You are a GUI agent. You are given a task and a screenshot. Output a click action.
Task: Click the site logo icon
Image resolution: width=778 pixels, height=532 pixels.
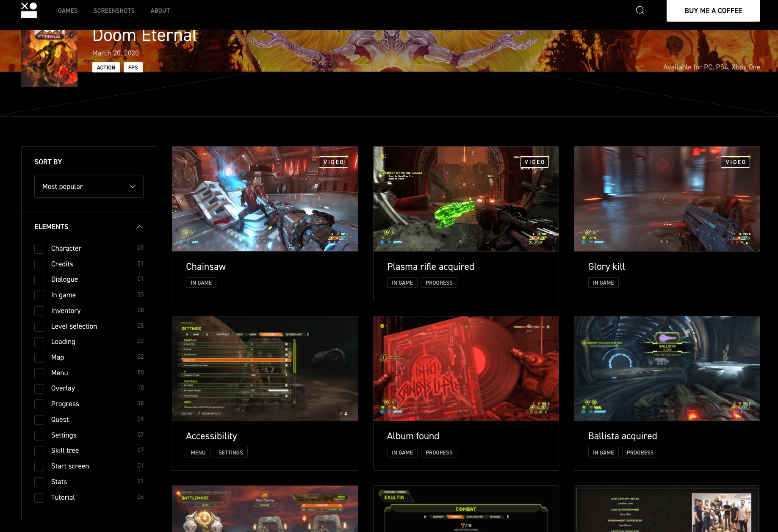(x=29, y=11)
